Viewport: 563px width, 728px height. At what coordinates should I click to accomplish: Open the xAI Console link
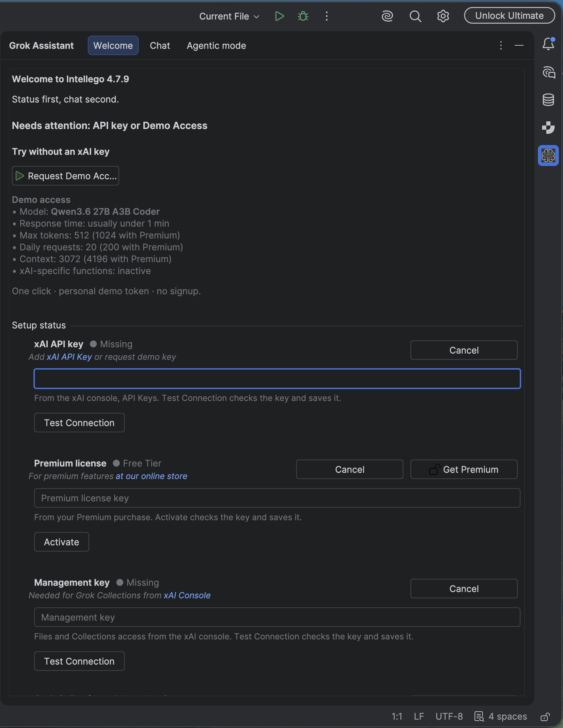(187, 596)
